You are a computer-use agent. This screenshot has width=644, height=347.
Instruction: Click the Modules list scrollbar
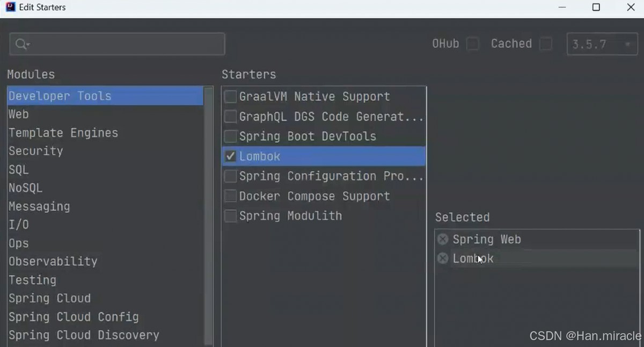tap(209, 215)
